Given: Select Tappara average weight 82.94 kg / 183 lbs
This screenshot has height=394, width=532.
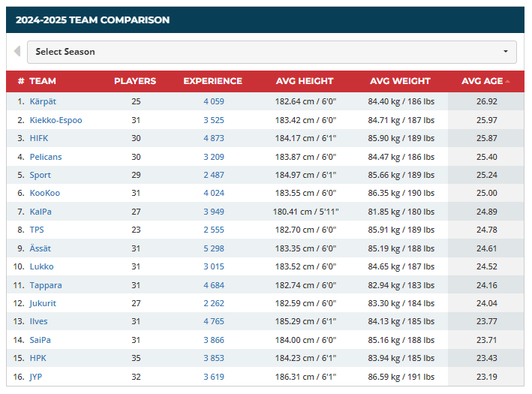Looking at the screenshot, I should pos(401,285).
